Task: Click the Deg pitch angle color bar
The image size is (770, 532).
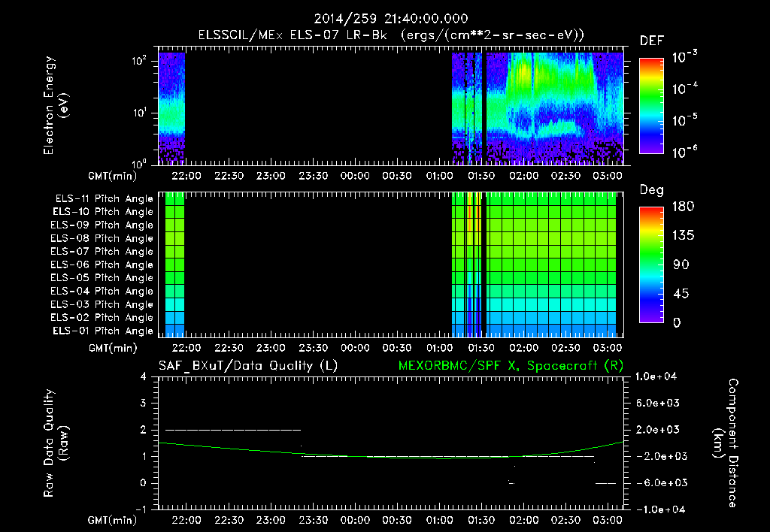Action: (651, 264)
